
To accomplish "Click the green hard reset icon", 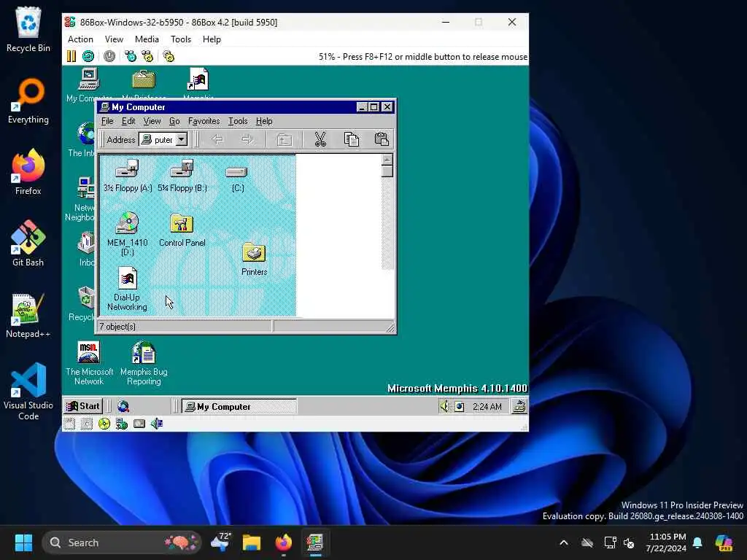I will [88, 56].
